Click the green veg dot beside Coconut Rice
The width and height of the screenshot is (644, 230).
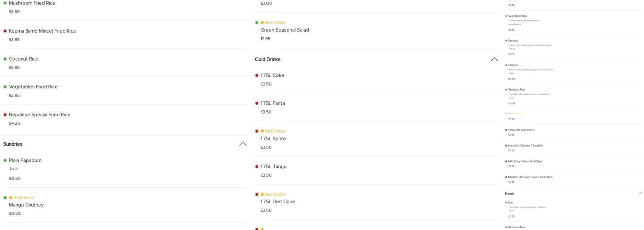(5, 59)
